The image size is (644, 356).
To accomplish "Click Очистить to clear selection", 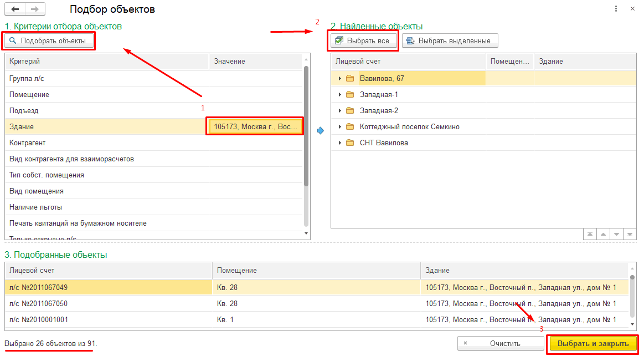I will point(500,344).
